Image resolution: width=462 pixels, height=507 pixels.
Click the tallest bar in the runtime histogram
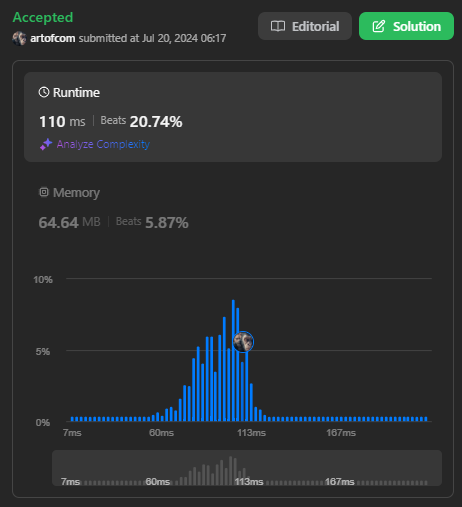coord(233,360)
